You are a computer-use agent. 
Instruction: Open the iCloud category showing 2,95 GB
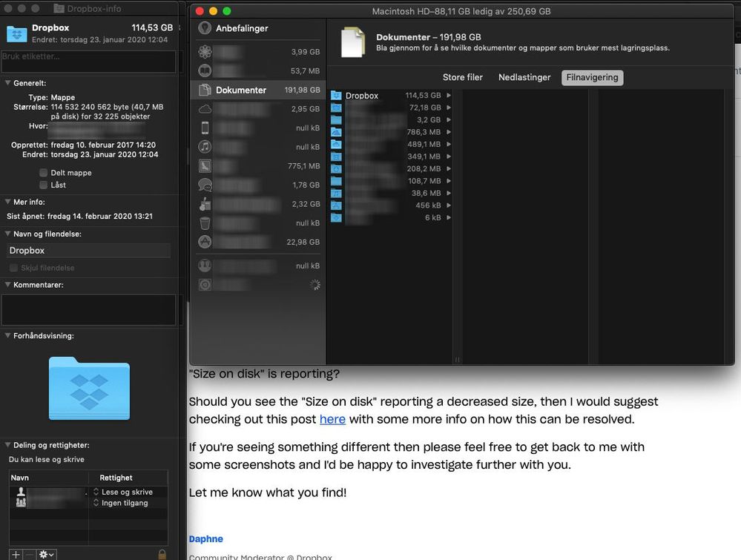pos(205,109)
